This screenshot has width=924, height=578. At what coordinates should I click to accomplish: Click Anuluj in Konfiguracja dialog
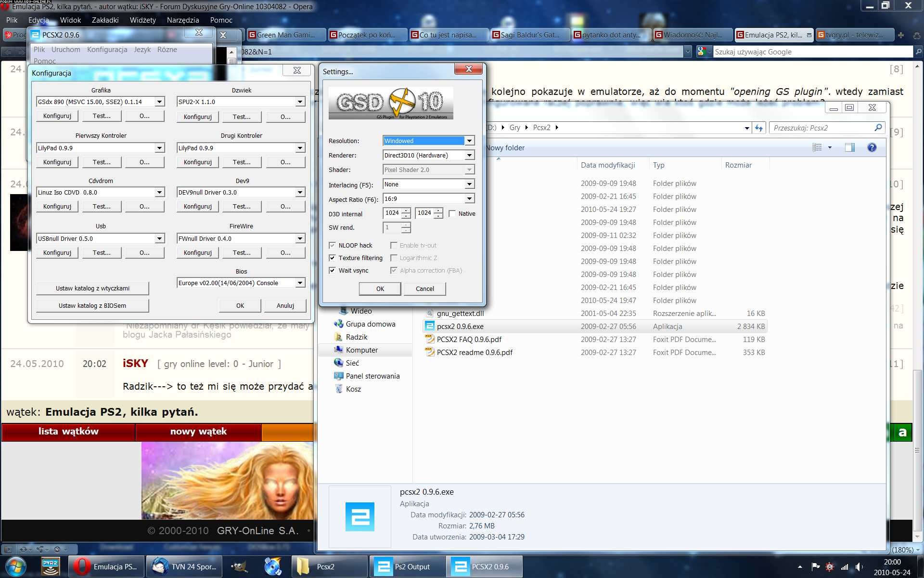(x=285, y=305)
